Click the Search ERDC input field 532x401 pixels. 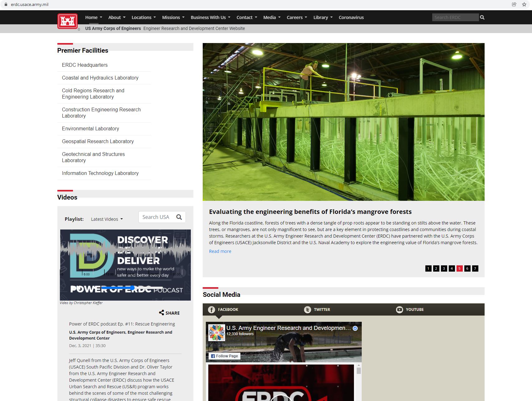pyautogui.click(x=455, y=17)
